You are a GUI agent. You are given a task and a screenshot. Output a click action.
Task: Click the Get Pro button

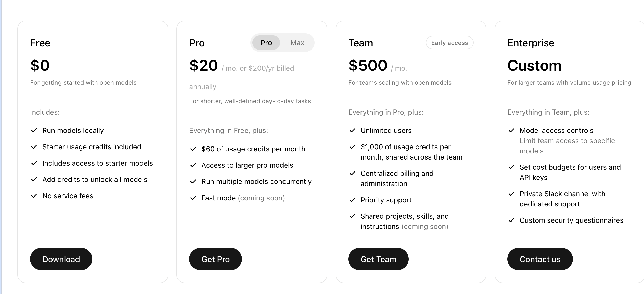click(x=215, y=259)
